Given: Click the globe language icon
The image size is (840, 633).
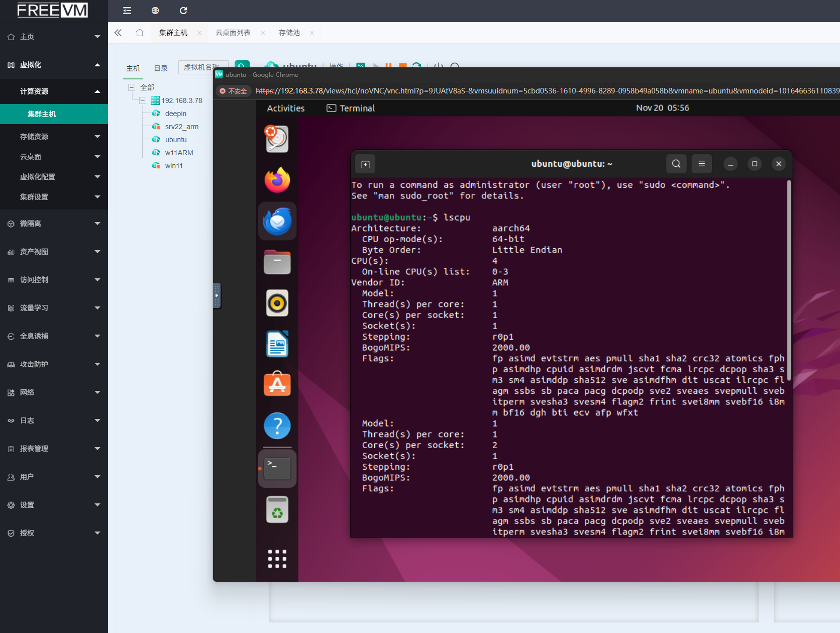Looking at the screenshot, I should pyautogui.click(x=155, y=11).
